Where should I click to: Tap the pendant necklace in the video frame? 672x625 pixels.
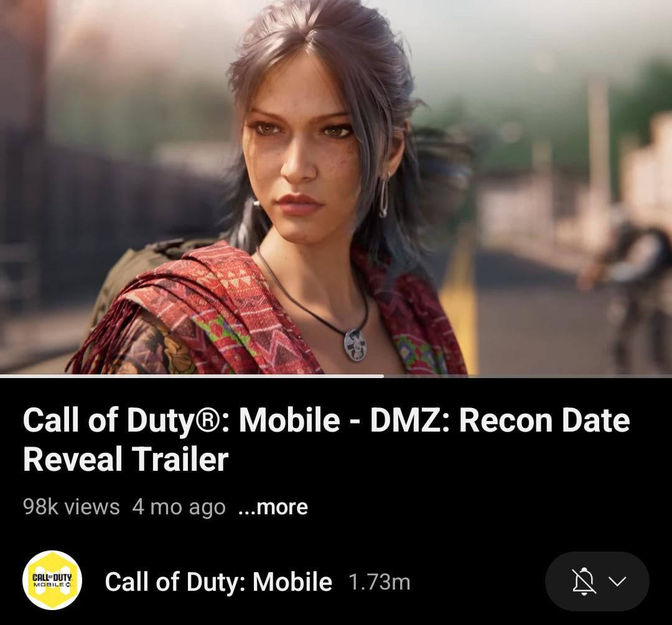[x=355, y=345]
